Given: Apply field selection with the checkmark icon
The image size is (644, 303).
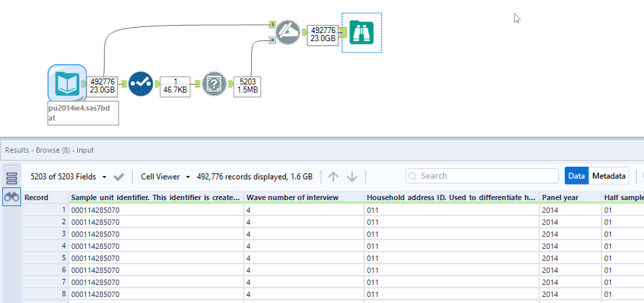Looking at the screenshot, I should point(119,176).
